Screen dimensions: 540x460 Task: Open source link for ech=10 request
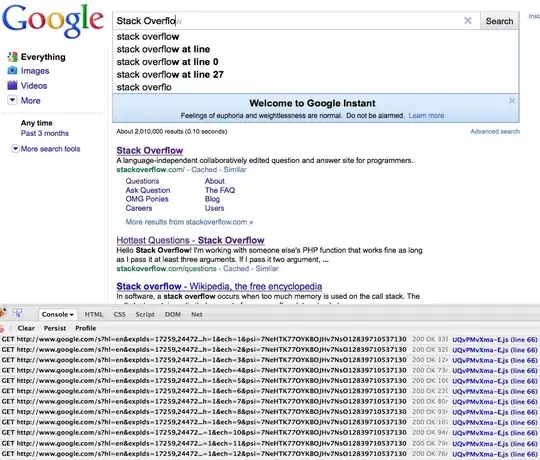coord(495,433)
